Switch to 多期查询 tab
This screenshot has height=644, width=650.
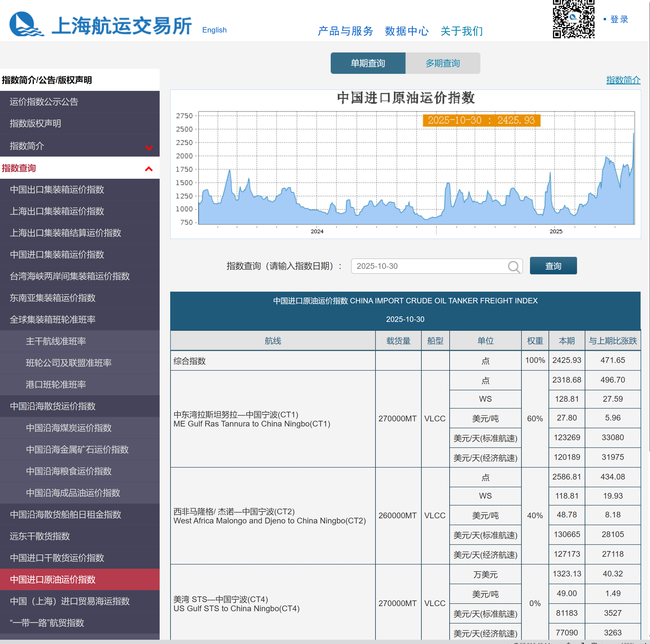[442, 63]
